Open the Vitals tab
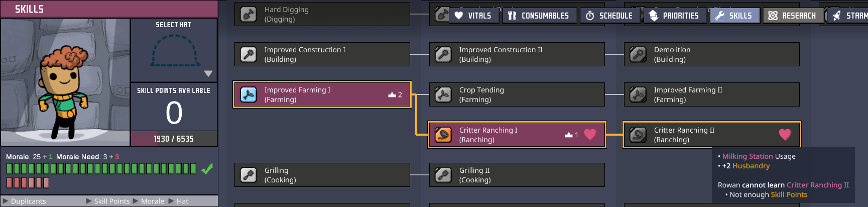The width and height of the screenshot is (868, 207). [473, 16]
